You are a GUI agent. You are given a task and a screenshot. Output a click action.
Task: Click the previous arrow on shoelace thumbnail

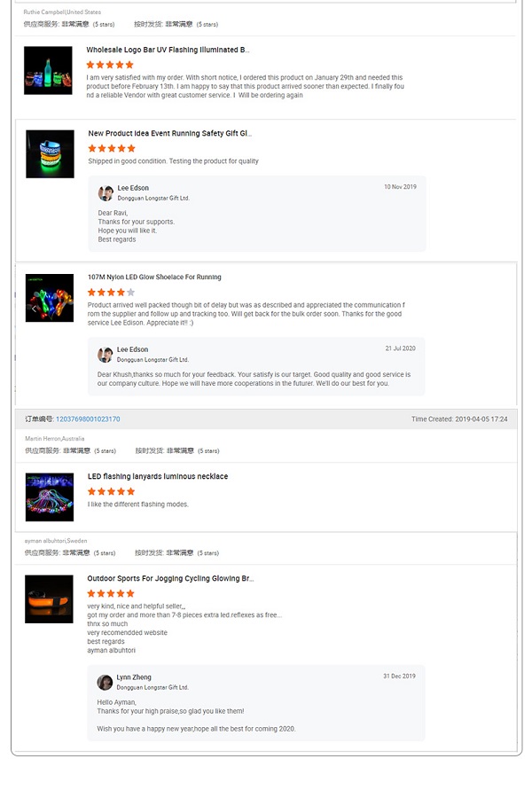pos(34,309)
